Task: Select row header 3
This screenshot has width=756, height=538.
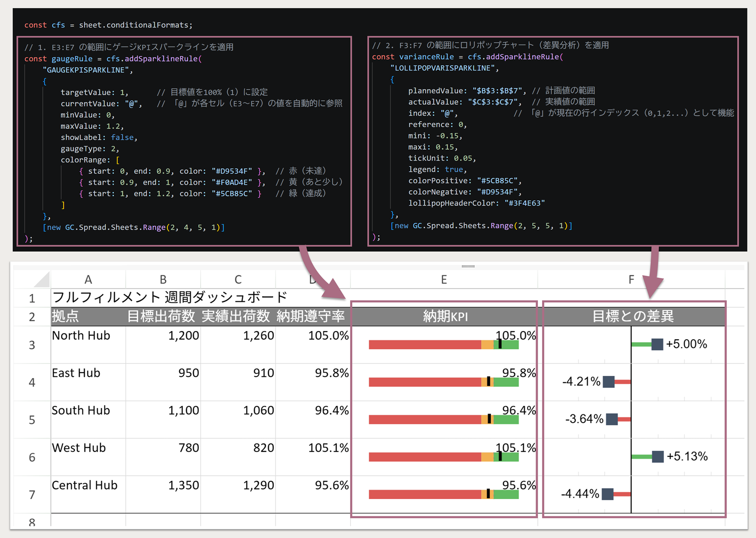Action: pos(32,345)
